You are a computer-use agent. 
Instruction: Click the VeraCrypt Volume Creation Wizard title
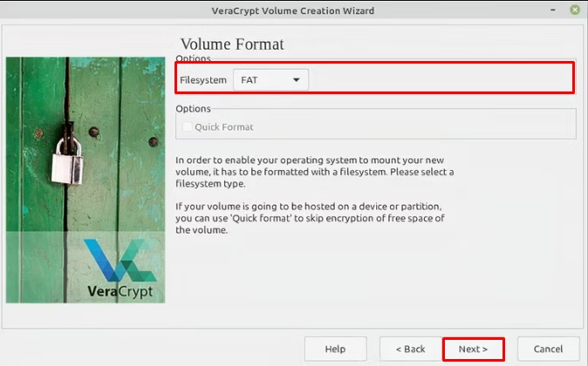coord(292,10)
